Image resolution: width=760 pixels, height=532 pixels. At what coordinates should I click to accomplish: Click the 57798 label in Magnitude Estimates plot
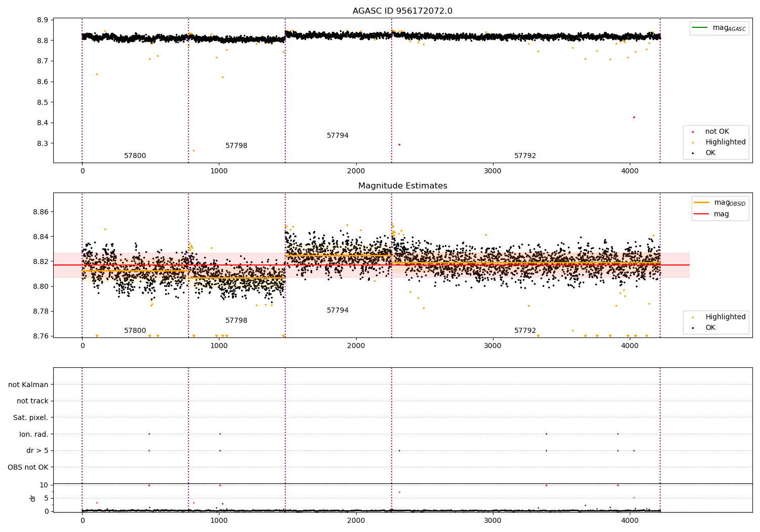[236, 321]
